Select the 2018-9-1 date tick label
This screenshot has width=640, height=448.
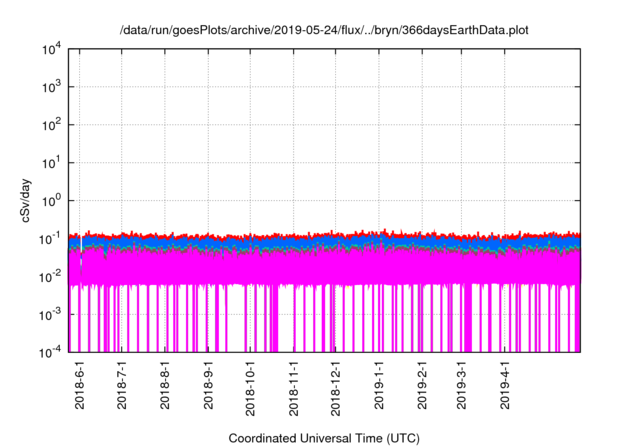(208, 386)
